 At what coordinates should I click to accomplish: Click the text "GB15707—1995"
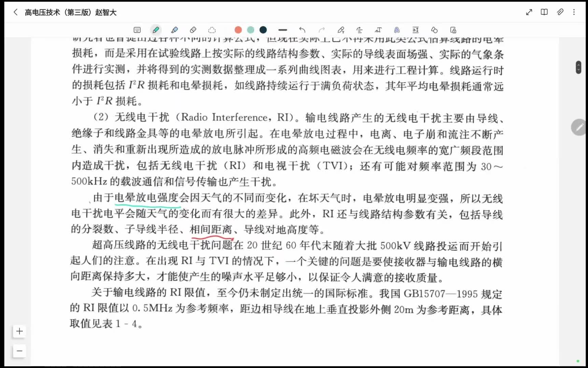[441, 294]
